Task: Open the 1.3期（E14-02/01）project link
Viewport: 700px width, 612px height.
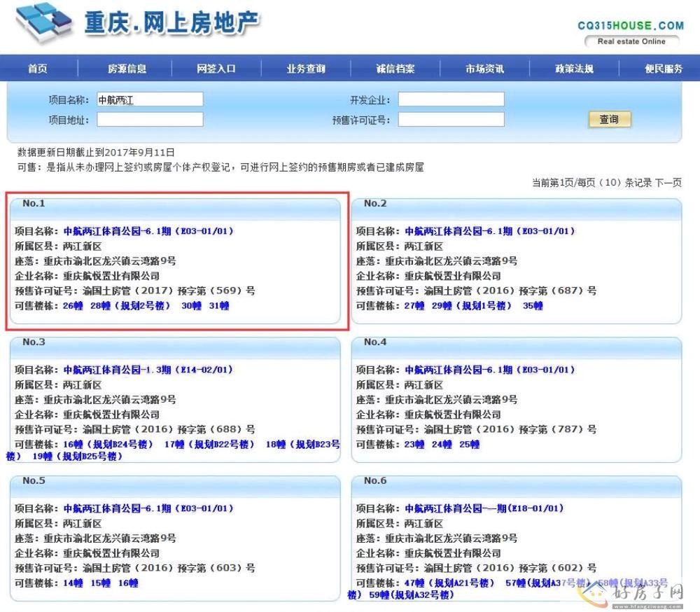Action: (x=148, y=370)
